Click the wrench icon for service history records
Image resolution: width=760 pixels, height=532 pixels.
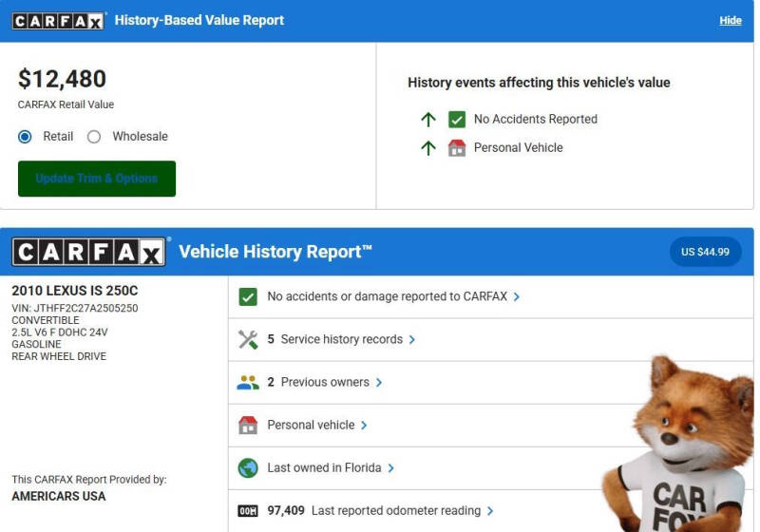tap(248, 340)
